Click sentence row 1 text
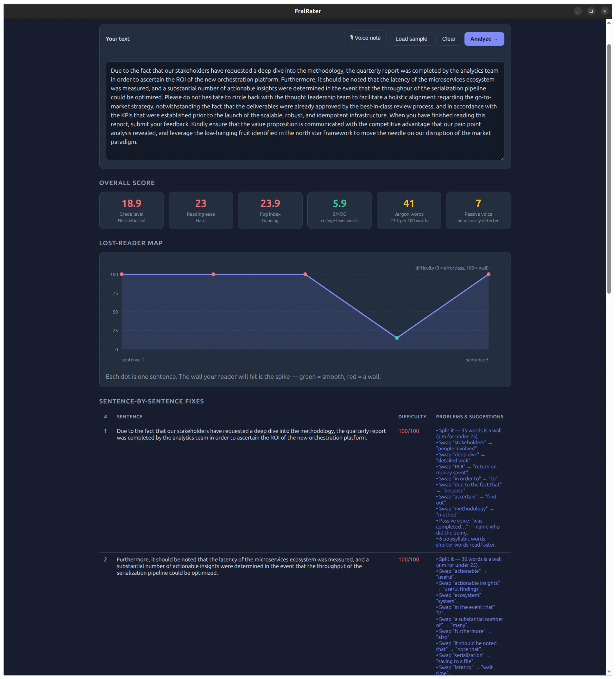Viewport: 616px width, 679px height. [x=251, y=434]
